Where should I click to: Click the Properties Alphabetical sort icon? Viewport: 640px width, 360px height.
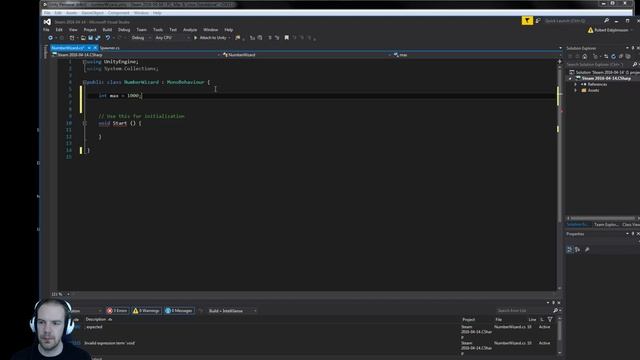578,249
